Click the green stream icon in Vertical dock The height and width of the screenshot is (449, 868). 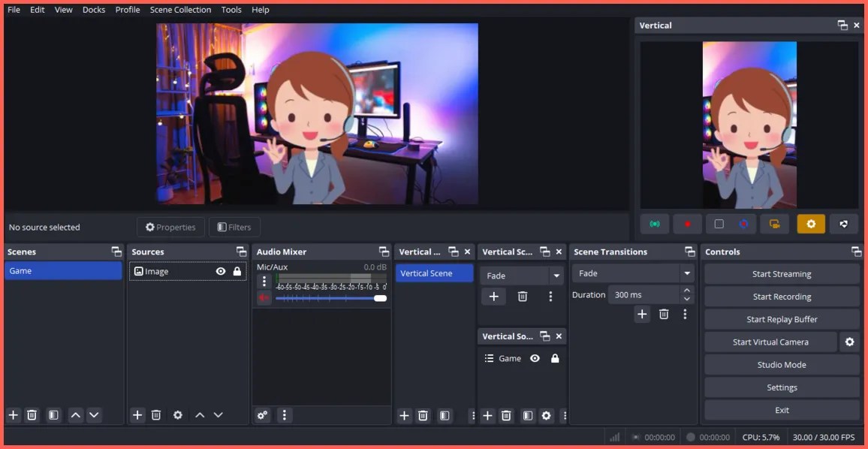pyautogui.click(x=655, y=224)
